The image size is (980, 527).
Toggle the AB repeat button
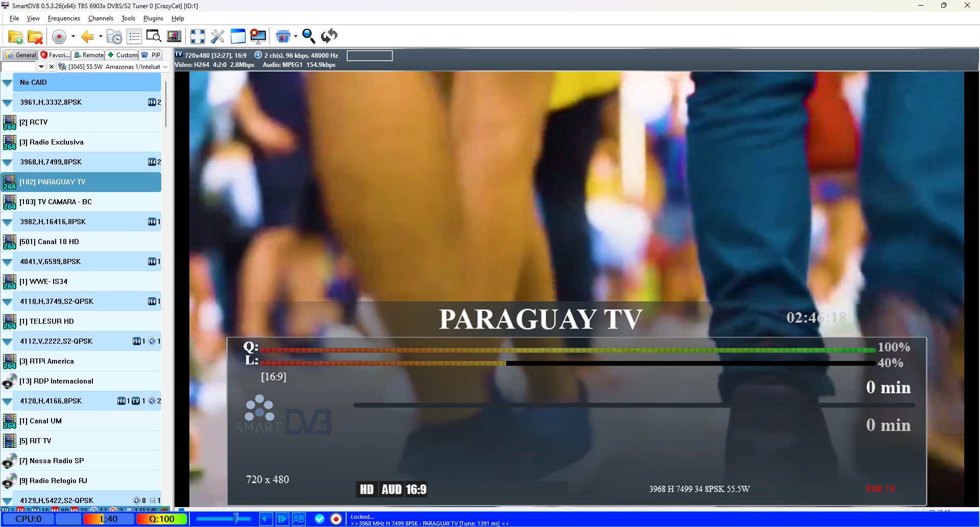(299, 519)
